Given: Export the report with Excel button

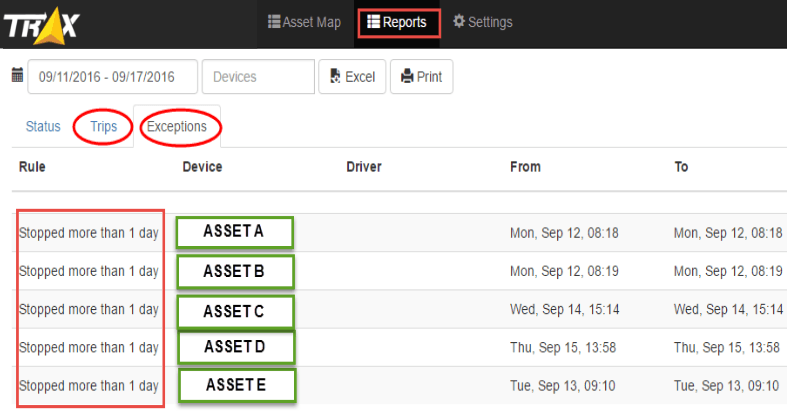Looking at the screenshot, I should tap(352, 77).
